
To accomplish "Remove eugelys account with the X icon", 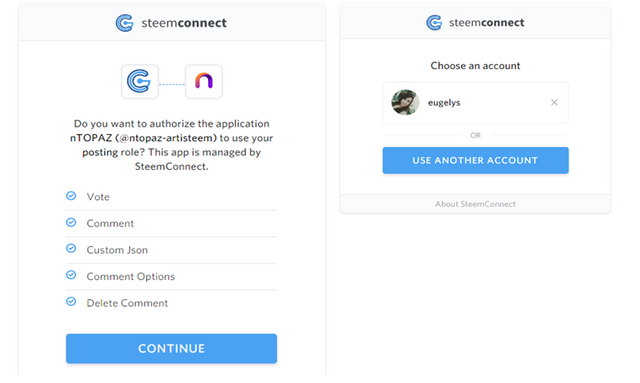I will pos(554,102).
